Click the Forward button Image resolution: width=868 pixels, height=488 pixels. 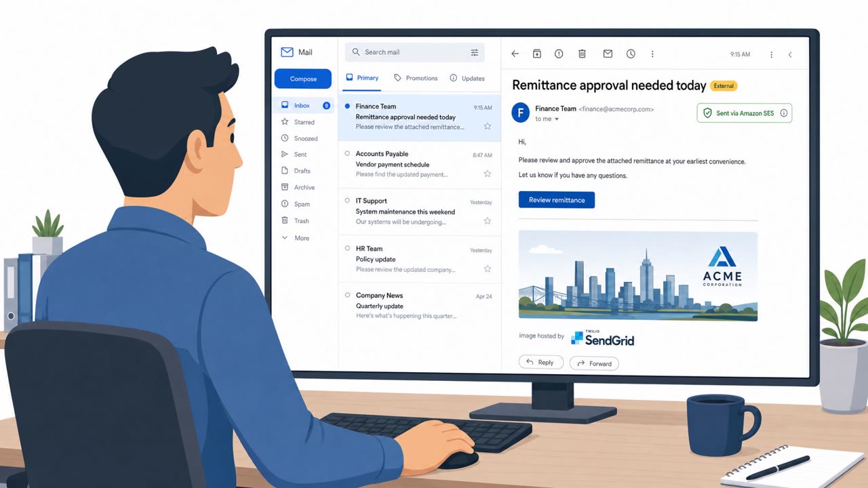pos(594,363)
